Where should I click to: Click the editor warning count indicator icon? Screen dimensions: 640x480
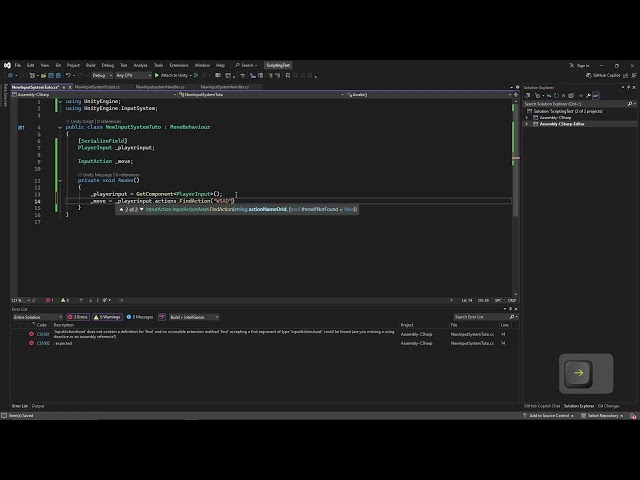(x=63, y=300)
